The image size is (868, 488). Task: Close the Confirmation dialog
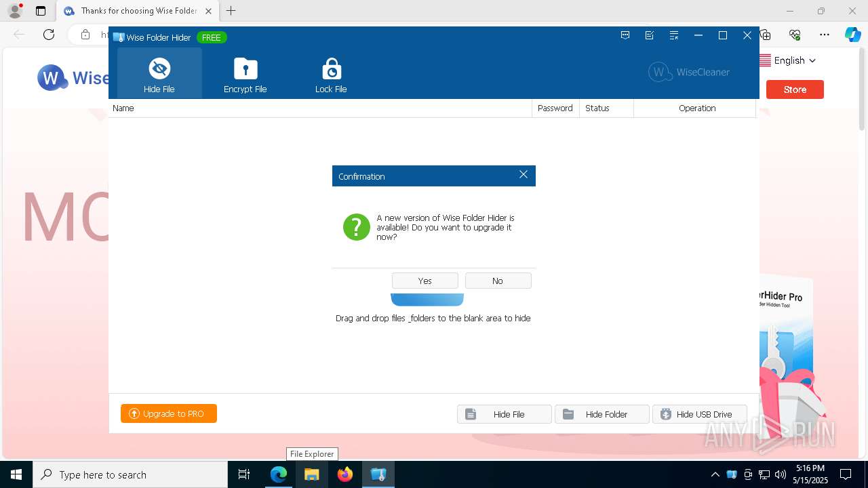[524, 175]
